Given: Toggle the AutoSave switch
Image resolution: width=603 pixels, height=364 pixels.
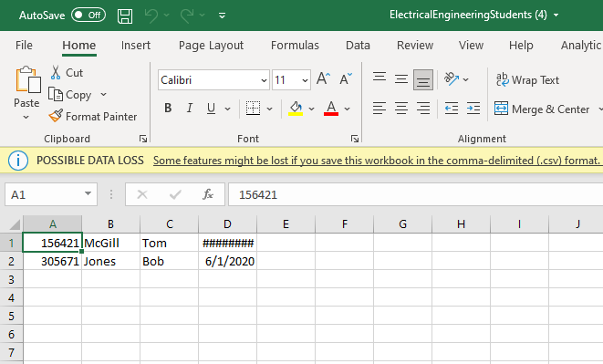Looking at the screenshot, I should pyautogui.click(x=88, y=15).
